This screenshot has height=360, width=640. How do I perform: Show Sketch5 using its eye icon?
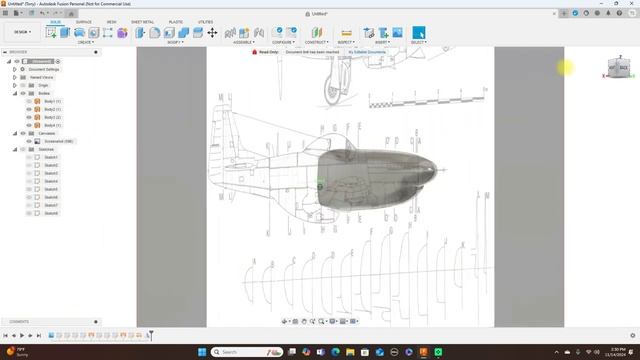coord(29,189)
